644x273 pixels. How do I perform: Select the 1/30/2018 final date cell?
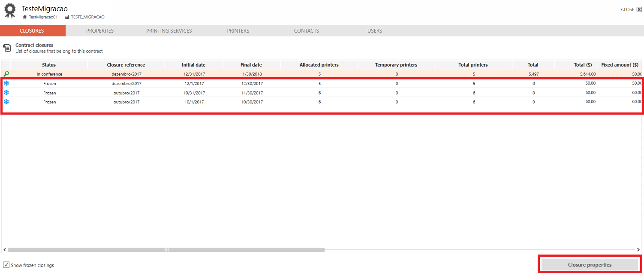tap(252, 74)
